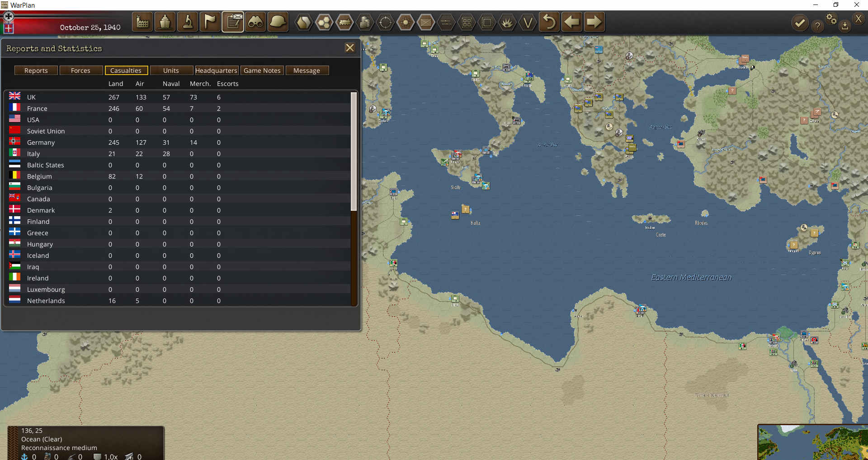Click the binoculars toolbar icon
The image size is (868, 460).
pos(255,22)
